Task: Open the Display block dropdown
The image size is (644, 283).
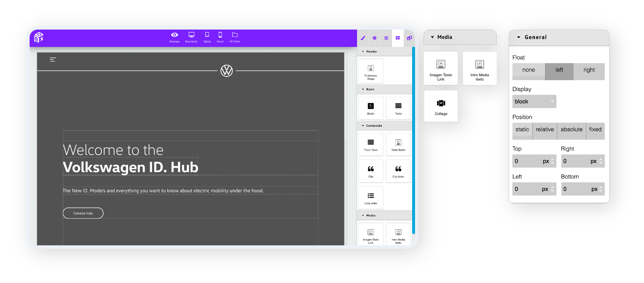Action: (534, 102)
